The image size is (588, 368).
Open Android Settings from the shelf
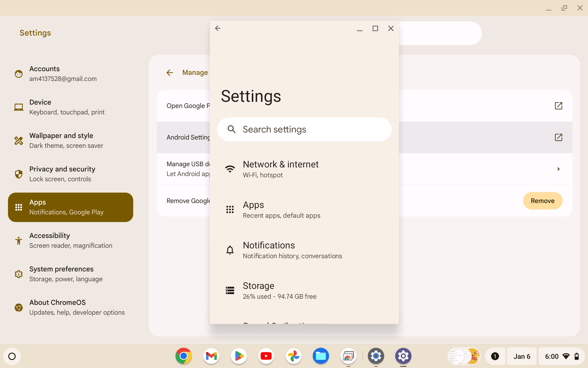coord(403,356)
